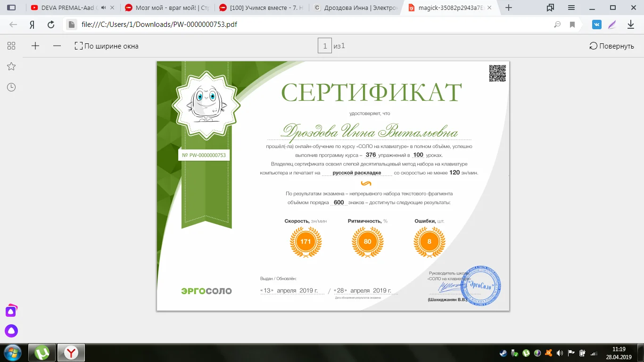Screen dimensions: 644x362
Task: Click the errors result badge 8
Action: 429,242
